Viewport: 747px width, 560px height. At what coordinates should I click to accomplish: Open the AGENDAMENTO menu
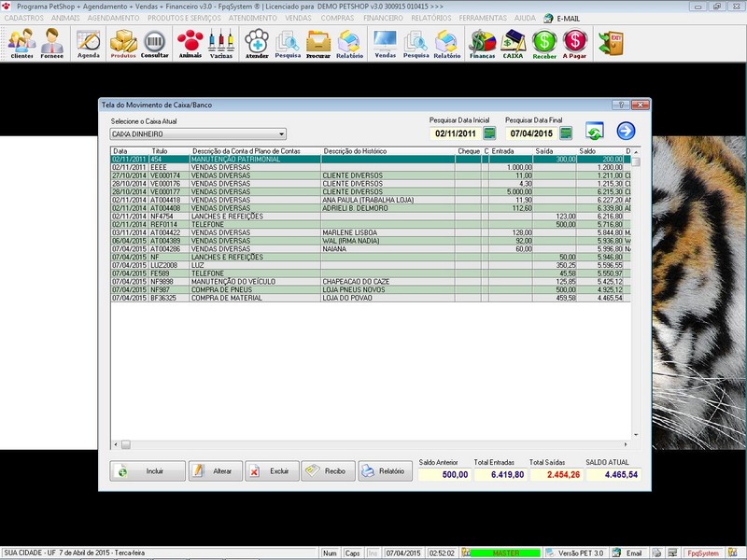pyautogui.click(x=113, y=18)
